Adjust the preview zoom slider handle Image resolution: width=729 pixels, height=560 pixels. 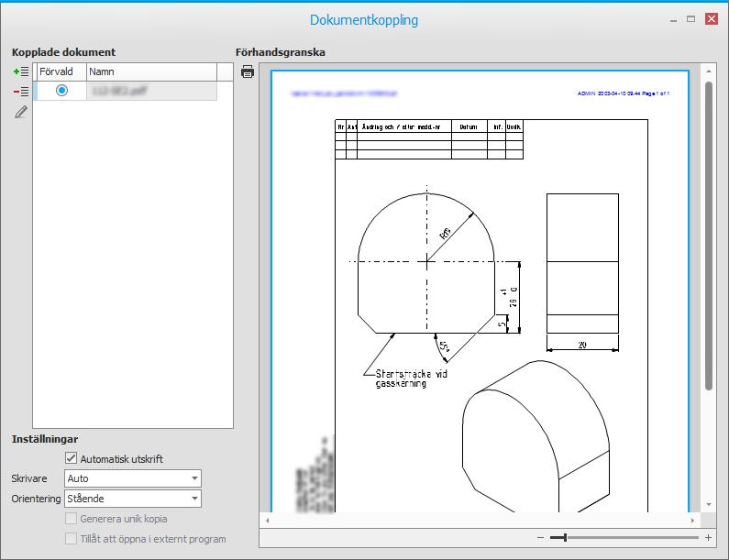point(565,538)
